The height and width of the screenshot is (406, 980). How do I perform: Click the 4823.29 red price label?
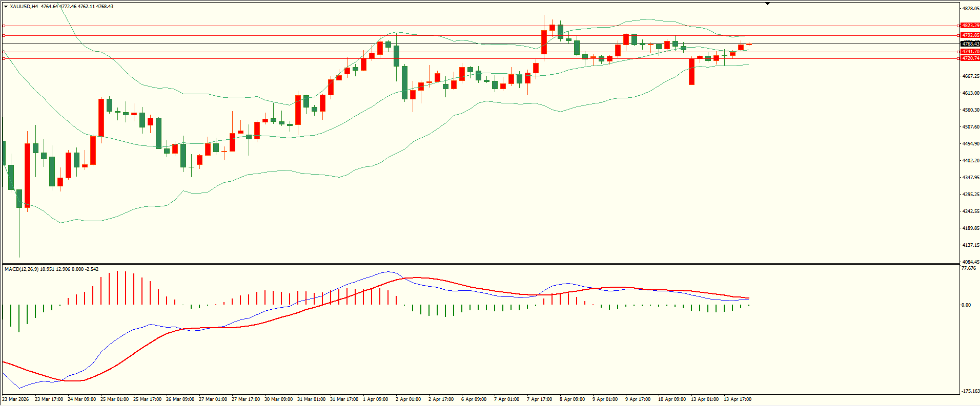pos(970,26)
